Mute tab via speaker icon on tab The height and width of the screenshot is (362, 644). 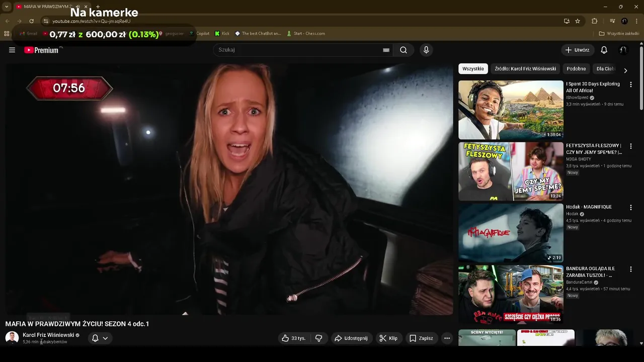coord(77,7)
